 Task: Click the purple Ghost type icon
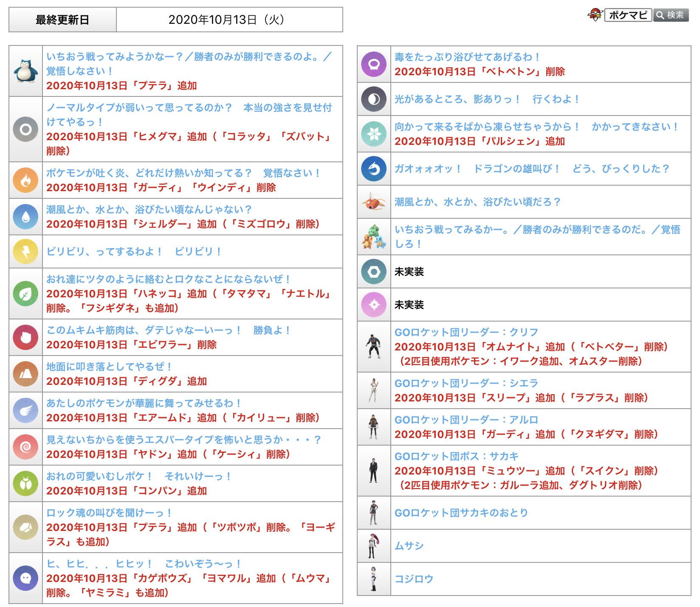[x=25, y=578]
